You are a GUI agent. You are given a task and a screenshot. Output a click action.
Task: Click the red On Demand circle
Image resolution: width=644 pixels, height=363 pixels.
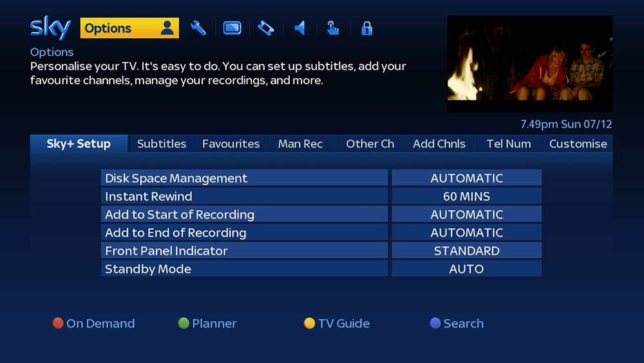tap(58, 323)
